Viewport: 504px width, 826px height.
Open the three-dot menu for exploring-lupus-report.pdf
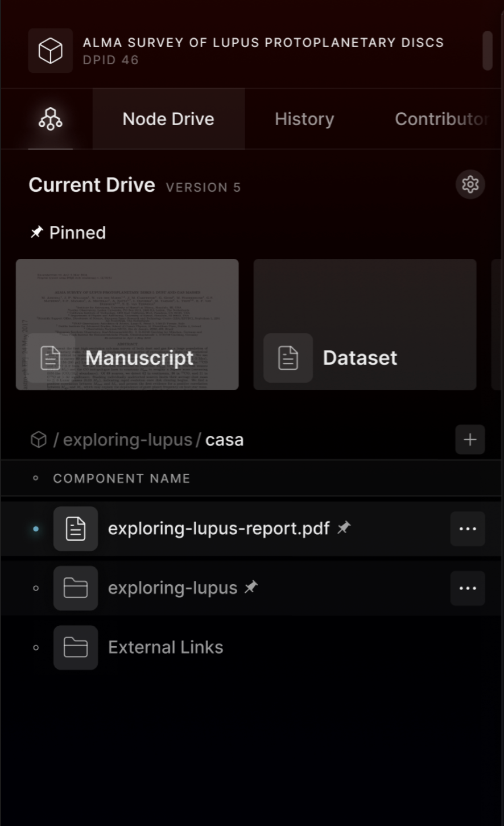[x=468, y=528]
